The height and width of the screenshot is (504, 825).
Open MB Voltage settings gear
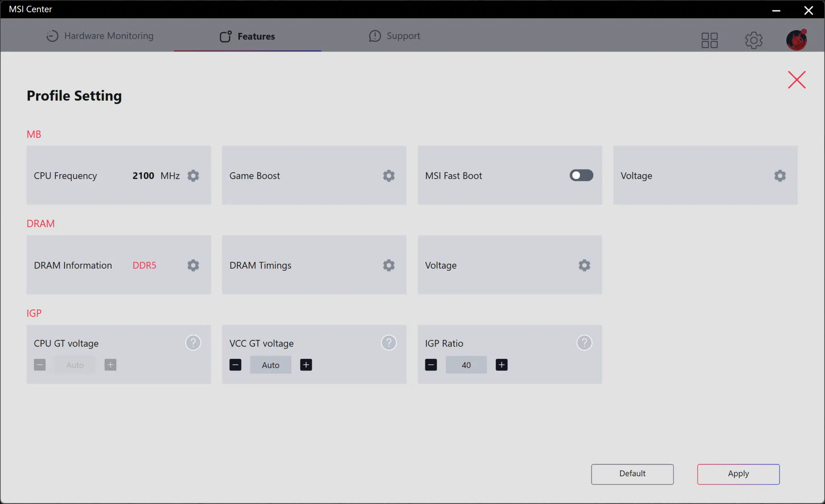point(780,176)
